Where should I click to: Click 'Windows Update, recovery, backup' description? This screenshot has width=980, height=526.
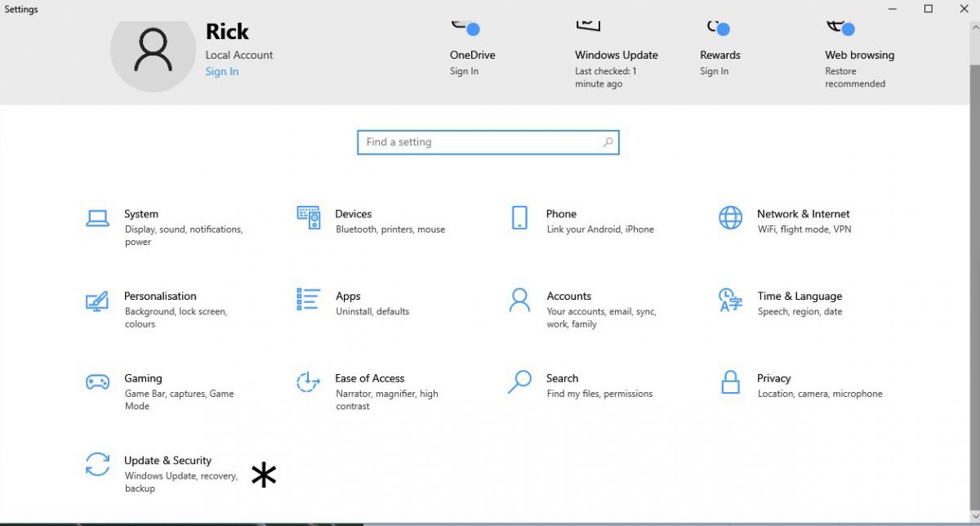[181, 482]
